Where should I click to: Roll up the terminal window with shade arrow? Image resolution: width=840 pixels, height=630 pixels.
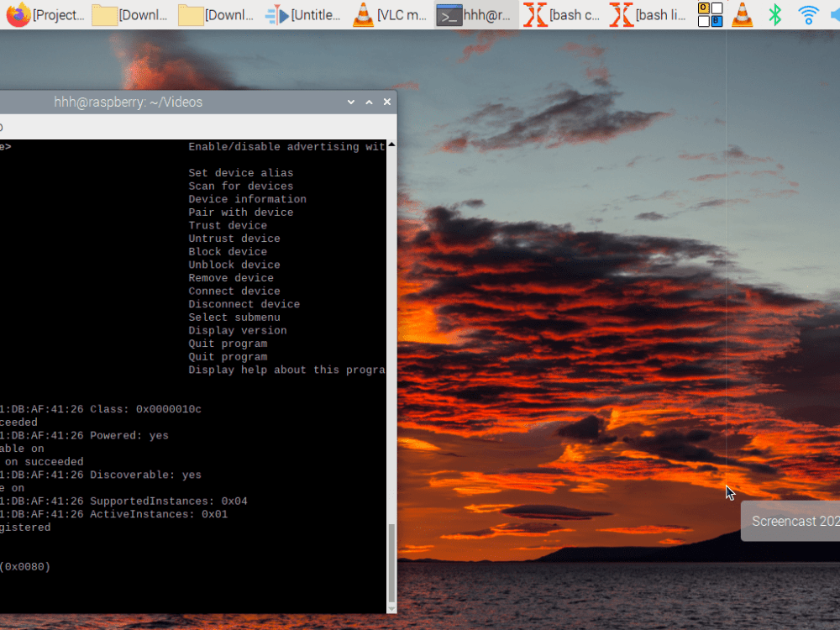pyautogui.click(x=369, y=102)
